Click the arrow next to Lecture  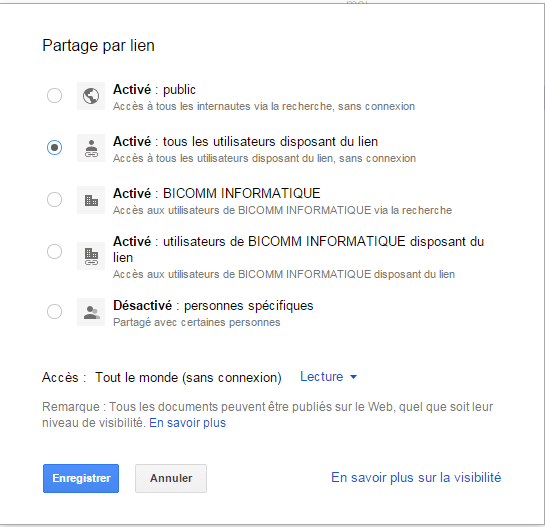pos(353,377)
